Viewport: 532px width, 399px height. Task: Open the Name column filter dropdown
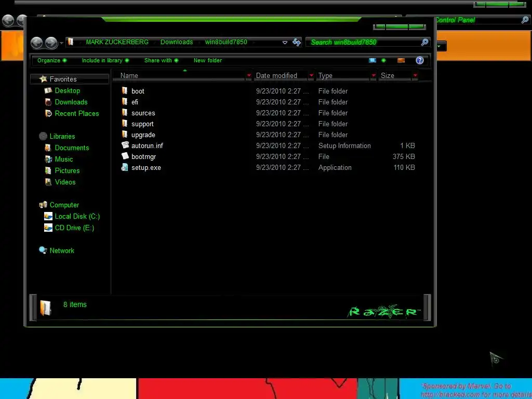coord(249,76)
